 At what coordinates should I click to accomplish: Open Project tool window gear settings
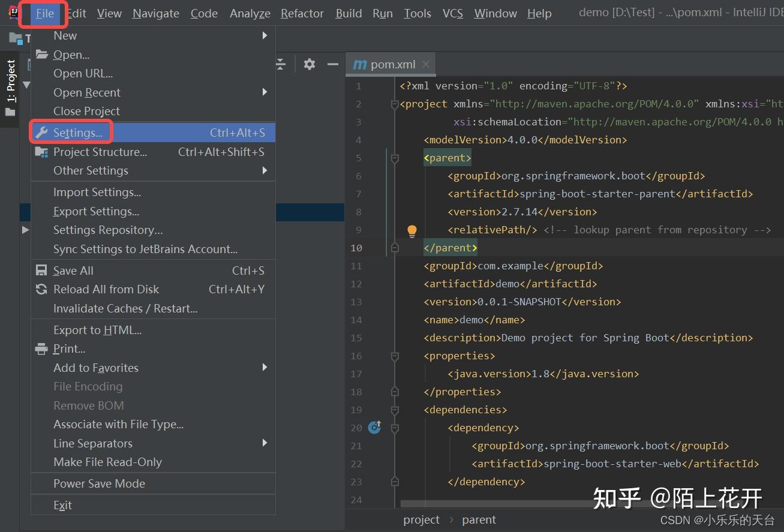click(x=310, y=64)
